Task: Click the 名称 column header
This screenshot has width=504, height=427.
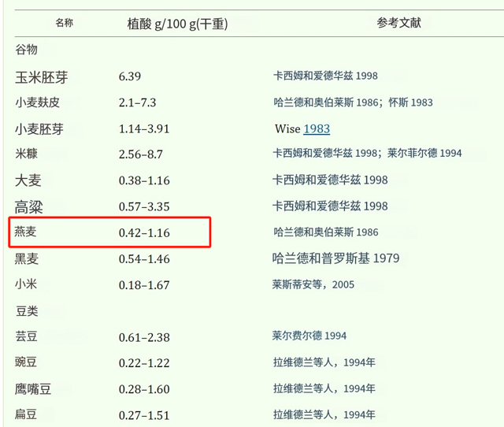Action: point(65,23)
